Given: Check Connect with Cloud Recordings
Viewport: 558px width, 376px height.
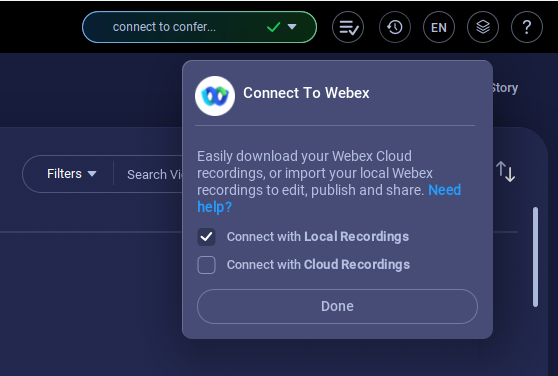Looking at the screenshot, I should (x=206, y=265).
